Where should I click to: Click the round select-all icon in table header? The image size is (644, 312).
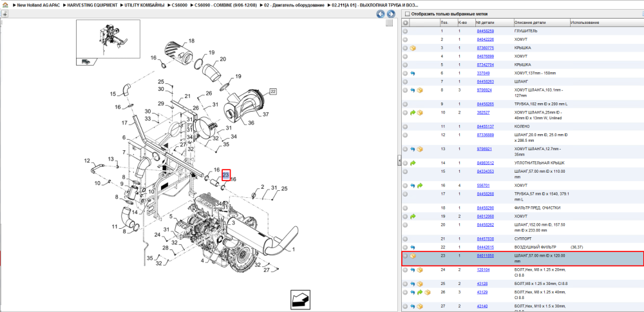405,23
